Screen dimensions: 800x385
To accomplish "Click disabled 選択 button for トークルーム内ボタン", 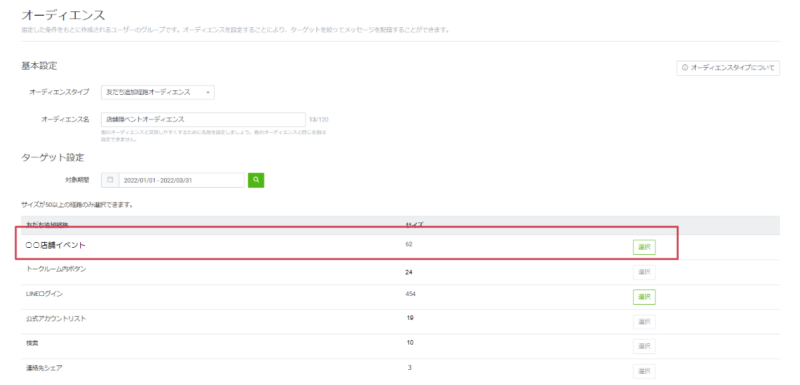I will click(644, 272).
